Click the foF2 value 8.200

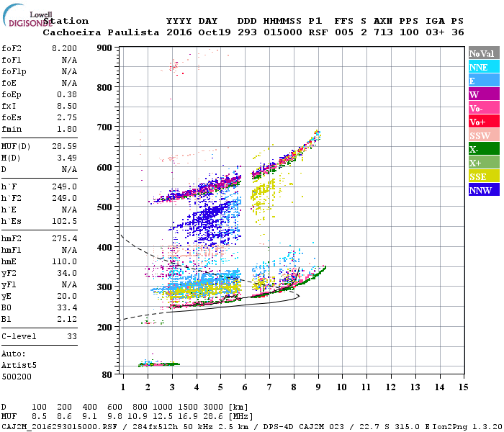[x=64, y=48]
